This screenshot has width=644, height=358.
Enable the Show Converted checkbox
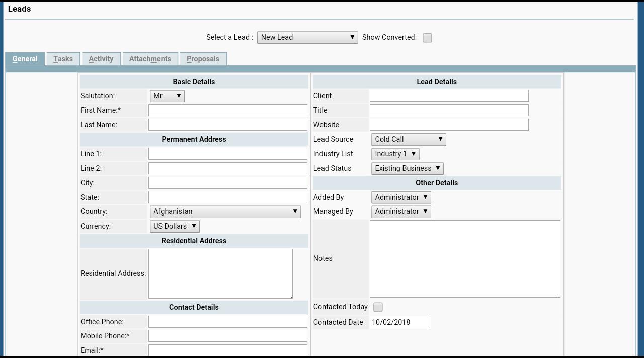(x=427, y=38)
